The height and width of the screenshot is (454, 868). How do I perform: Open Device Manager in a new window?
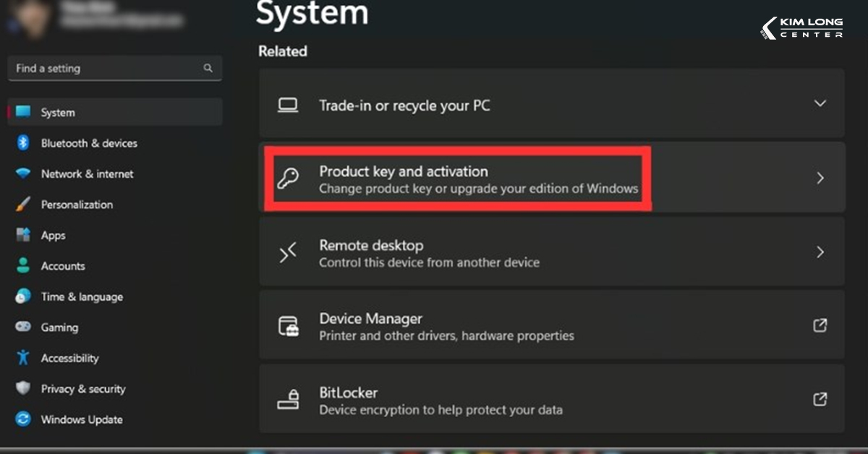pyautogui.click(x=821, y=326)
